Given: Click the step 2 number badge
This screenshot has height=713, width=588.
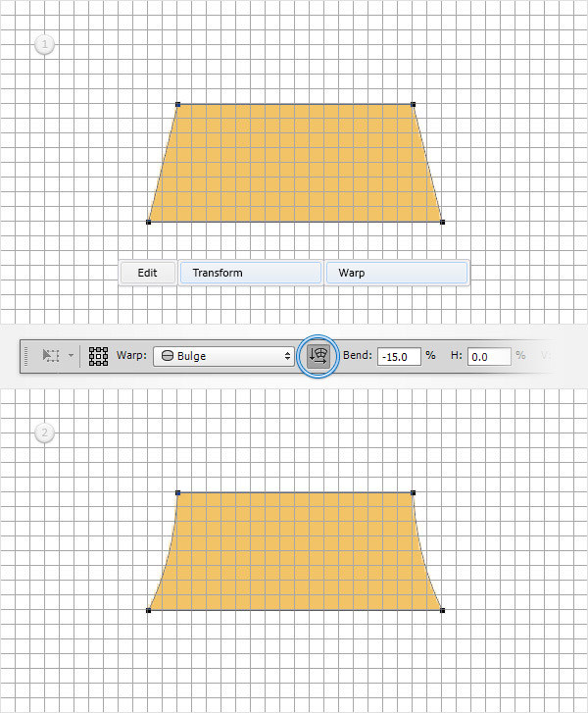Looking at the screenshot, I should tap(44, 433).
